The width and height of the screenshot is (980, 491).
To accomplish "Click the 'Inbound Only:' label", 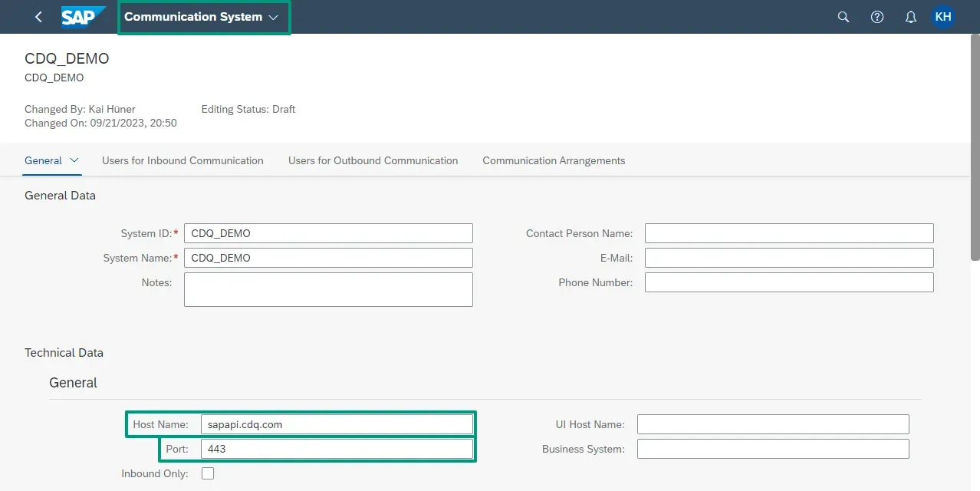I will click(155, 473).
